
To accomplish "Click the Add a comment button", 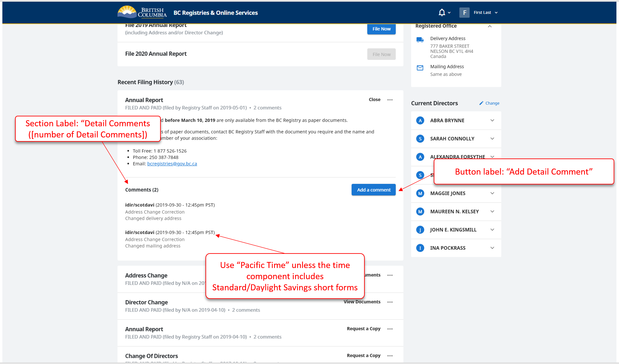I will coord(373,190).
